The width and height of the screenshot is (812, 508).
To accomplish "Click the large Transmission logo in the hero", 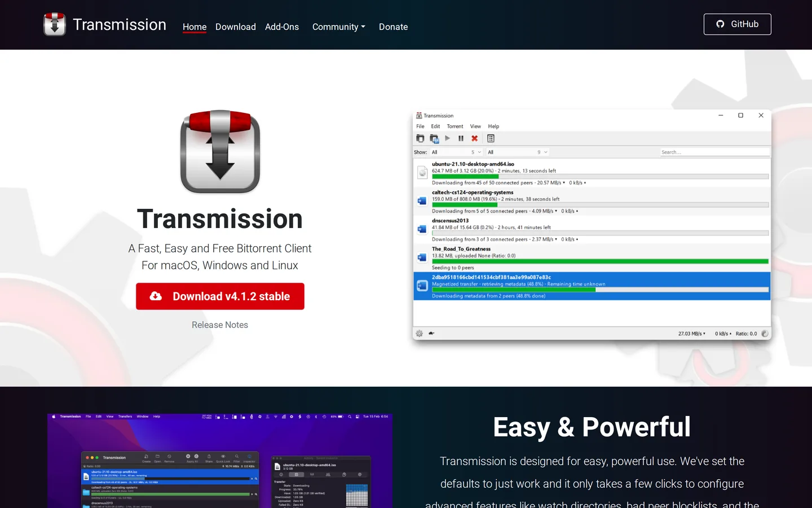I will 220,151.
